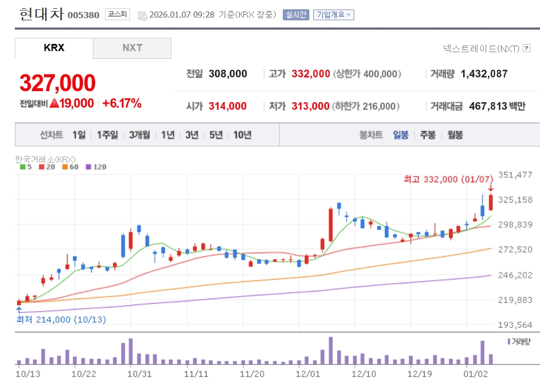The image size is (540, 392).
Task: Click the 시가 value 314,000
Action: tap(227, 106)
